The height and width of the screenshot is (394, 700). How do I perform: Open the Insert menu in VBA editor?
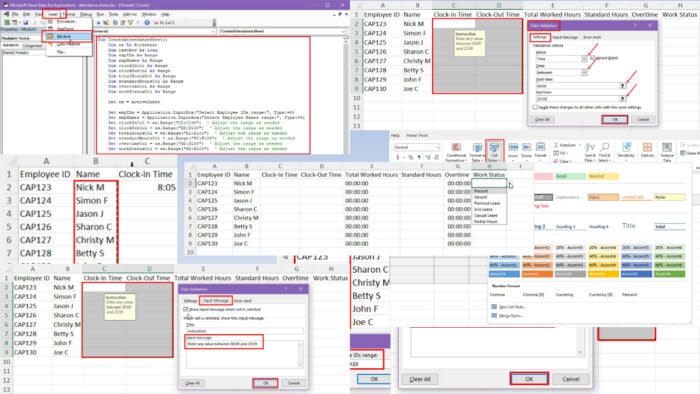point(54,14)
